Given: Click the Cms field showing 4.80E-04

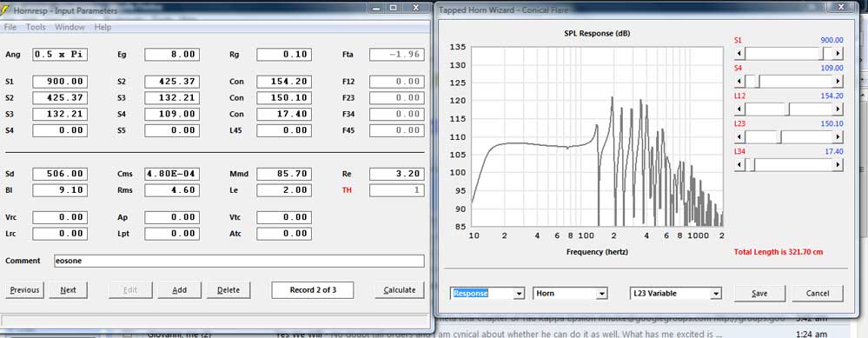Looking at the screenshot, I should tap(172, 174).
